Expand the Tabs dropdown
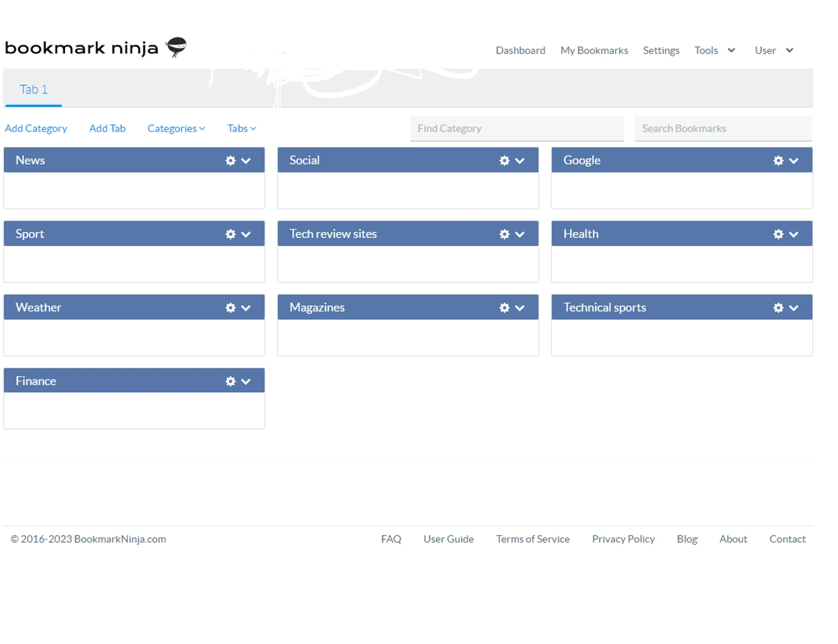Image resolution: width=838 pixels, height=644 pixels. pyautogui.click(x=241, y=128)
